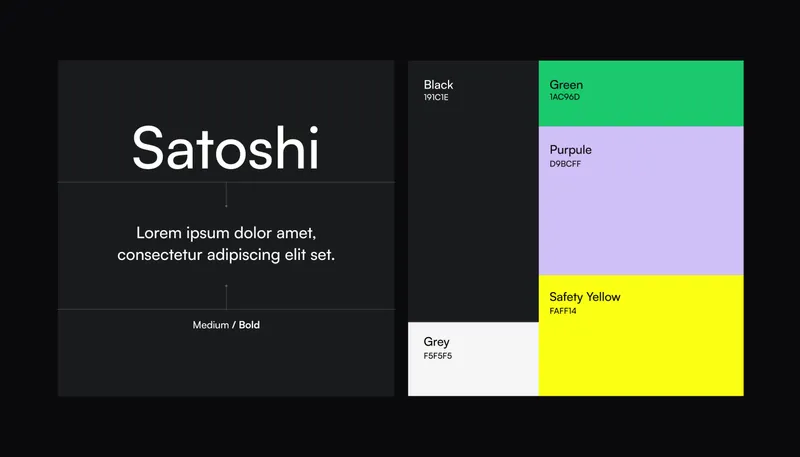Screen dimensions: 800x457
Task: Click the hex code F5F5F5
Action: (x=438, y=356)
